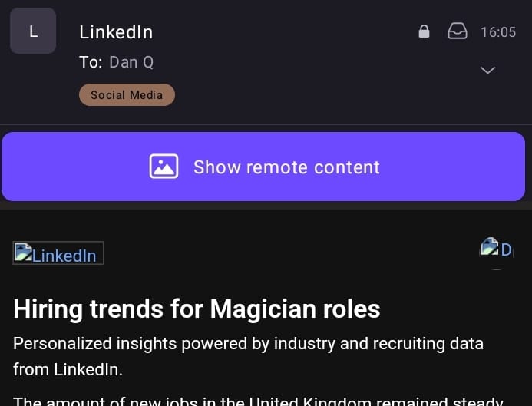Viewport: 532px width, 406px height.
Task: Click the picture icon in the remote content banner
Action: tap(164, 167)
